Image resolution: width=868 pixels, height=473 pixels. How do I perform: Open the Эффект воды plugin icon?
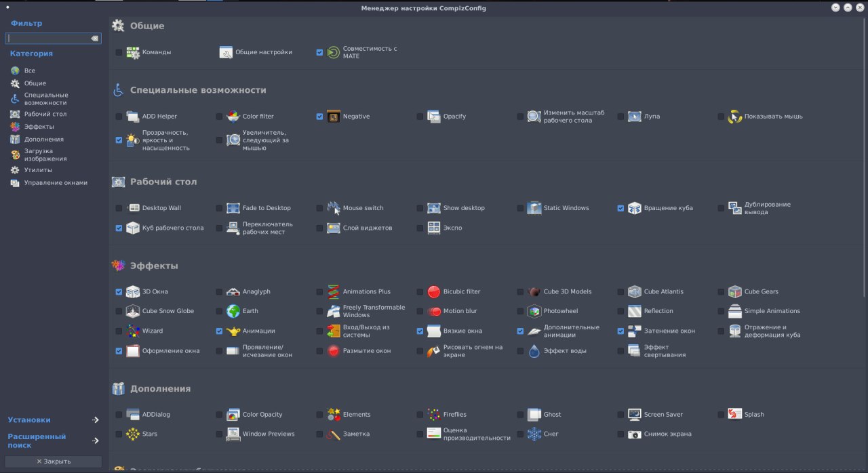534,351
